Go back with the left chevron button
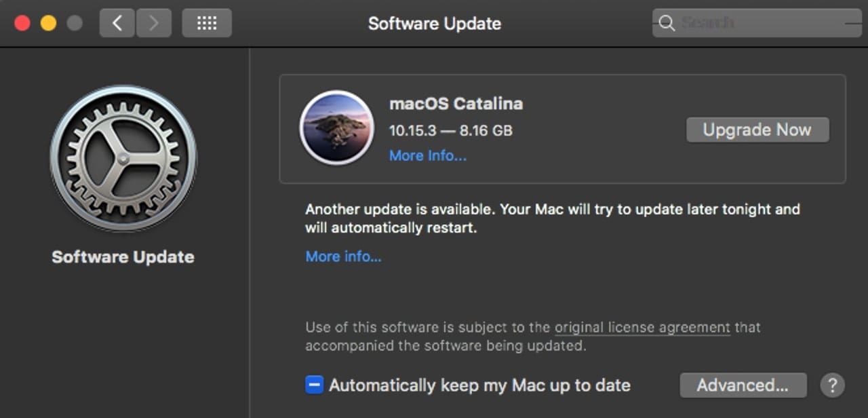 pos(117,23)
